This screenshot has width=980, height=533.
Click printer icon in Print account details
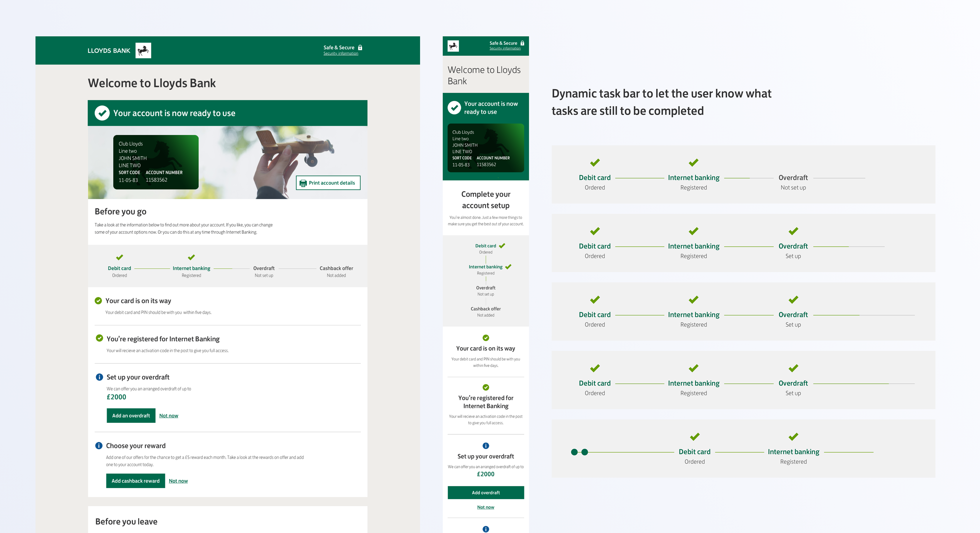(303, 183)
